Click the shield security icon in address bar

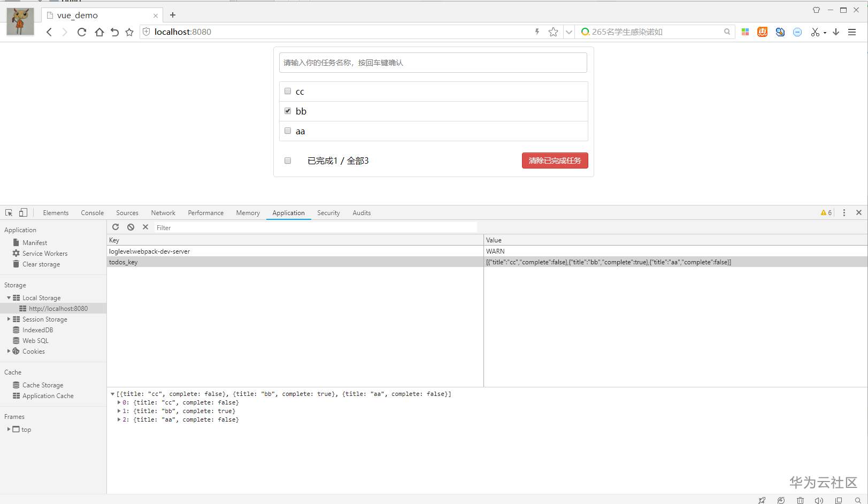click(146, 32)
